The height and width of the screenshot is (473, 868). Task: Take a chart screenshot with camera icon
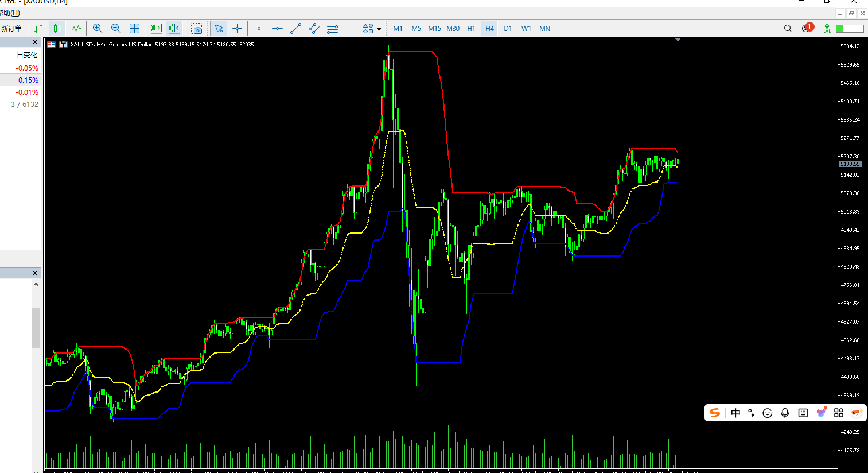197,28
